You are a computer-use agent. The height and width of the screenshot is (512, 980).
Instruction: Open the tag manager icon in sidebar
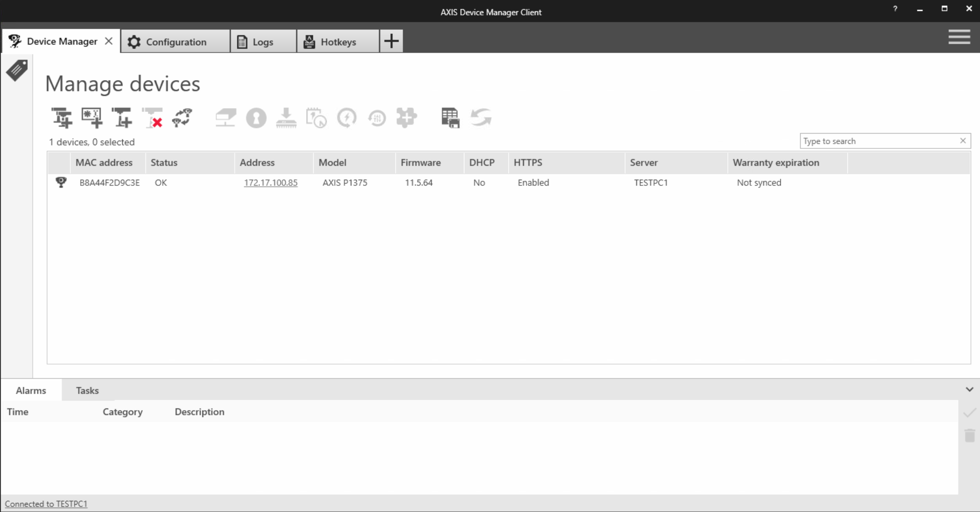point(16,70)
